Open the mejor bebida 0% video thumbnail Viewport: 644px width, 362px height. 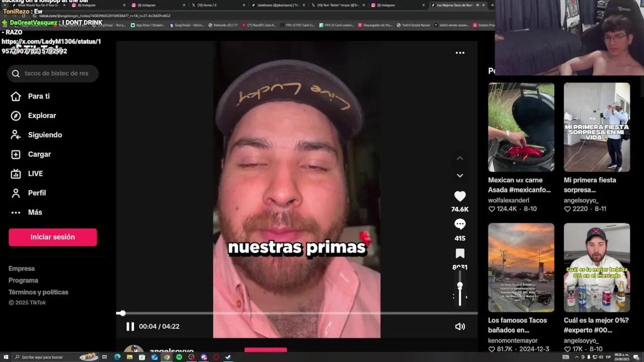tap(597, 267)
